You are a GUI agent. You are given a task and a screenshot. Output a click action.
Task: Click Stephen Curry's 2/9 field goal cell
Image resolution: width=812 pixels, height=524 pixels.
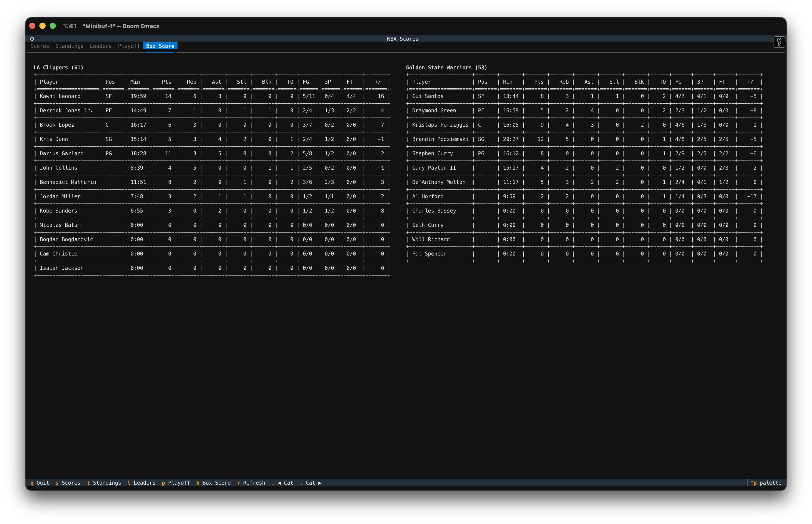pyautogui.click(x=680, y=153)
